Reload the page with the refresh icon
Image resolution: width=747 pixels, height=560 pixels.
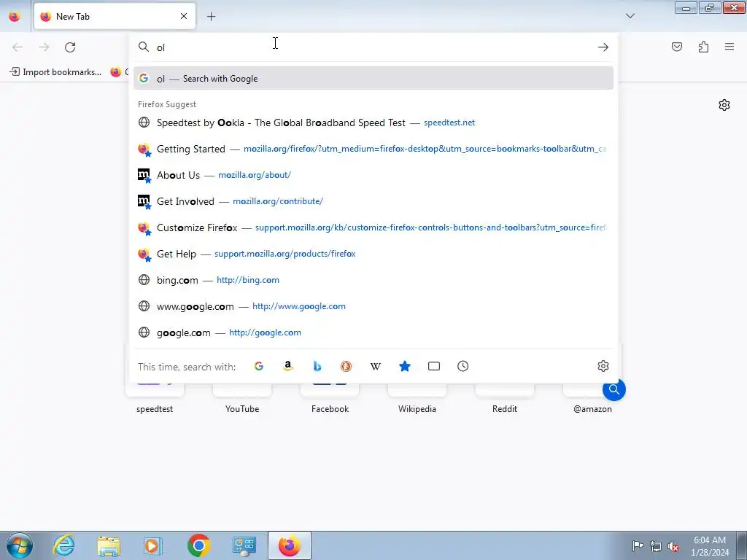click(70, 47)
